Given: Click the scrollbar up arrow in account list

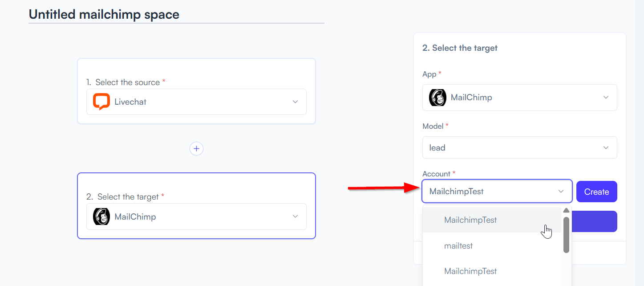Looking at the screenshot, I should click(566, 211).
